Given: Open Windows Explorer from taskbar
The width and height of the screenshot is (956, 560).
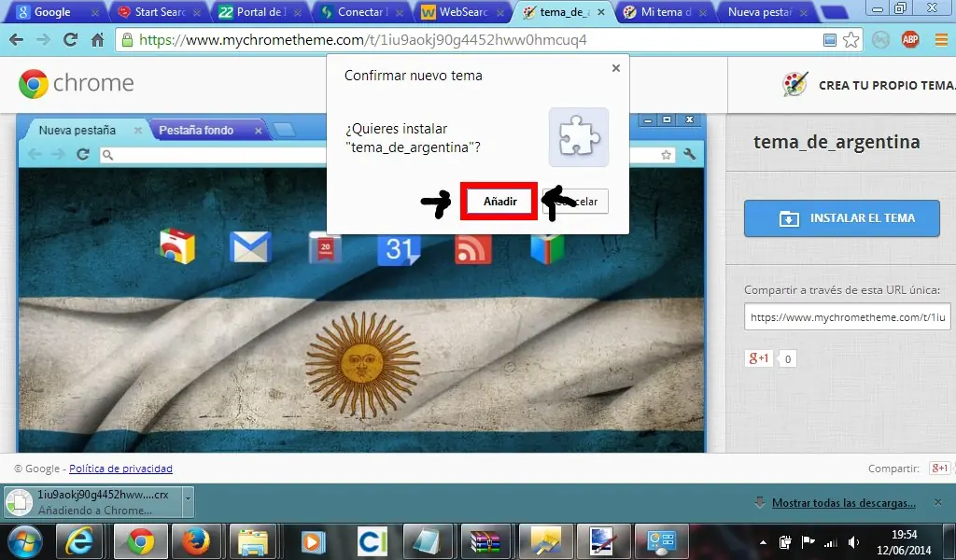Looking at the screenshot, I should tap(252, 541).
